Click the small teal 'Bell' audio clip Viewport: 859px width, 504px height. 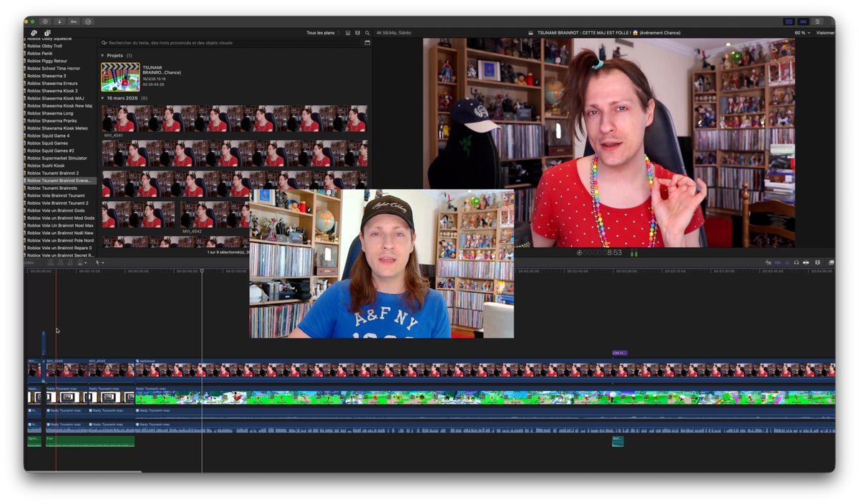618,441
